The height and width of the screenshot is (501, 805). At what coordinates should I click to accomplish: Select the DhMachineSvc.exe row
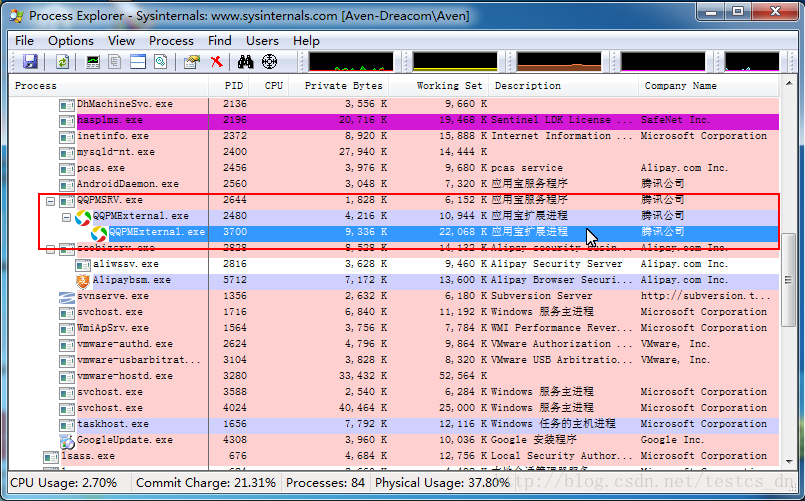pyautogui.click(x=394, y=104)
